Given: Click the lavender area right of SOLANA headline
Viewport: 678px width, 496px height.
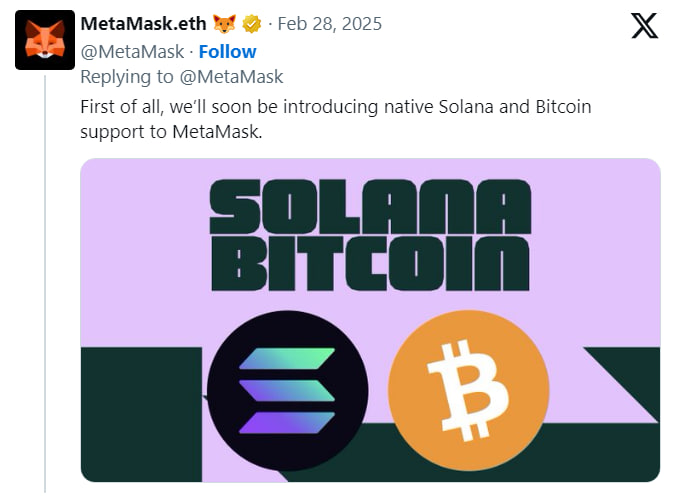Looking at the screenshot, I should click(x=600, y=210).
